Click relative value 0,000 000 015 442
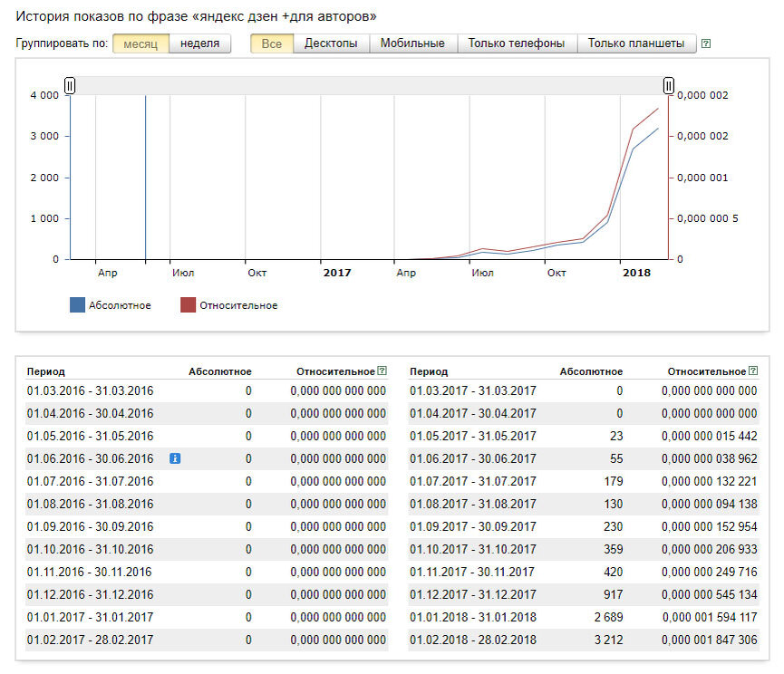Screen dimensions: 784x674 [710, 436]
